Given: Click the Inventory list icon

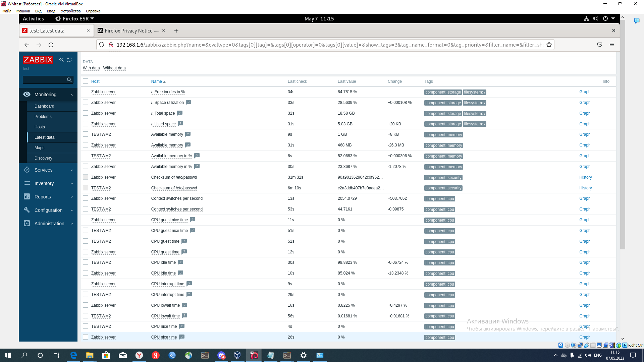Looking at the screenshot, I should click(x=27, y=183).
